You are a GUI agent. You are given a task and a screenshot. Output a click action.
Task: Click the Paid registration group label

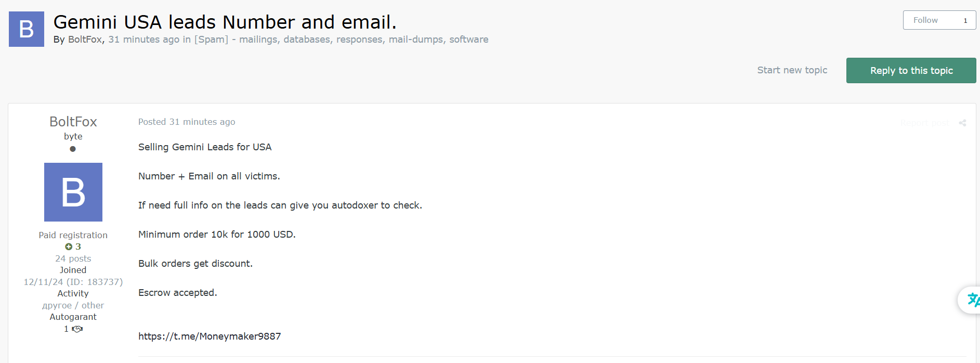[x=73, y=235]
